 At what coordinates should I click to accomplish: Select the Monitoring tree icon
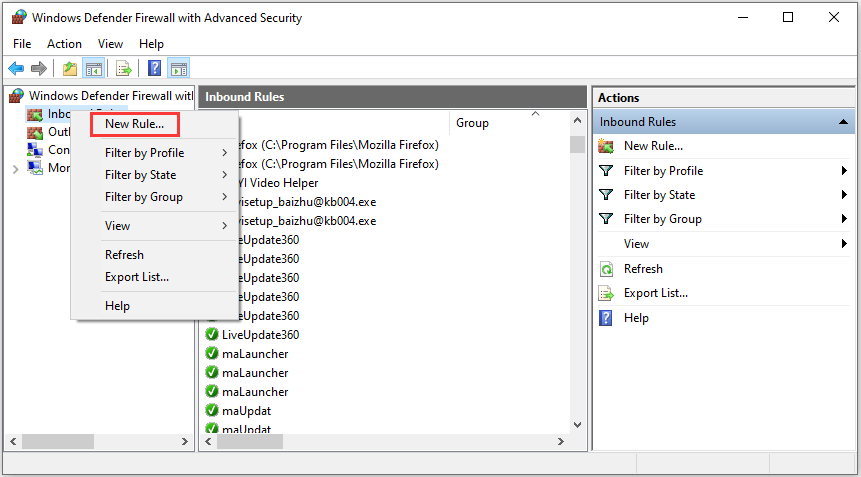click(x=35, y=168)
